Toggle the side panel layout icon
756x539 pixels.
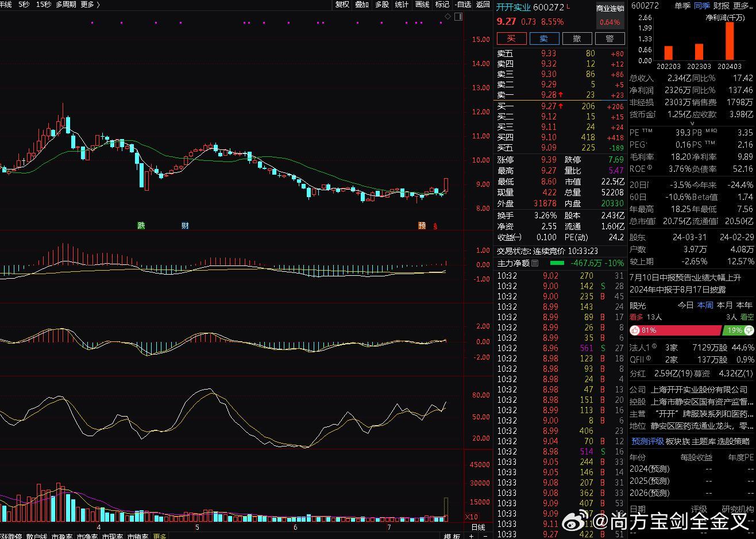(x=458, y=17)
